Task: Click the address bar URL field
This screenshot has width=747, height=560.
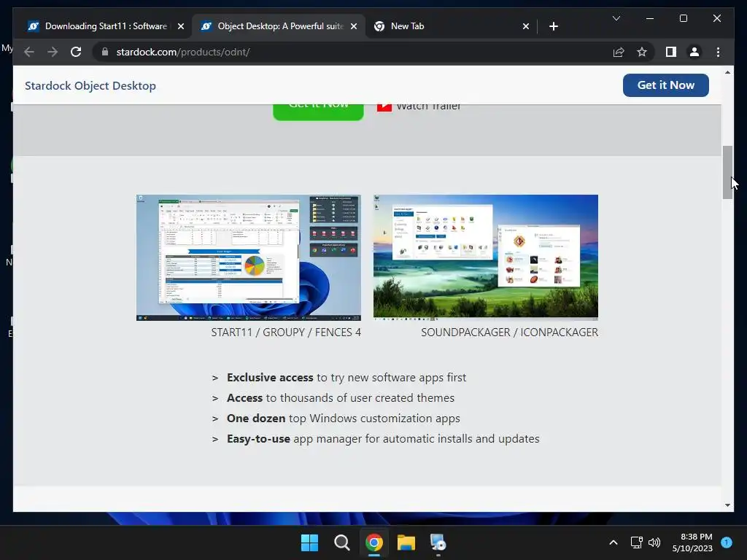Action: pos(352,52)
